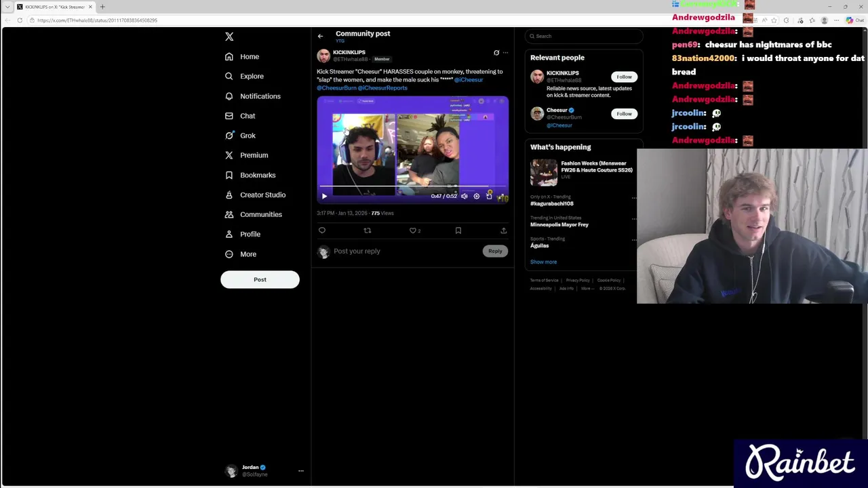Reload the page in browser toolbar
Viewport: 868px width, 488px height.
20,20
